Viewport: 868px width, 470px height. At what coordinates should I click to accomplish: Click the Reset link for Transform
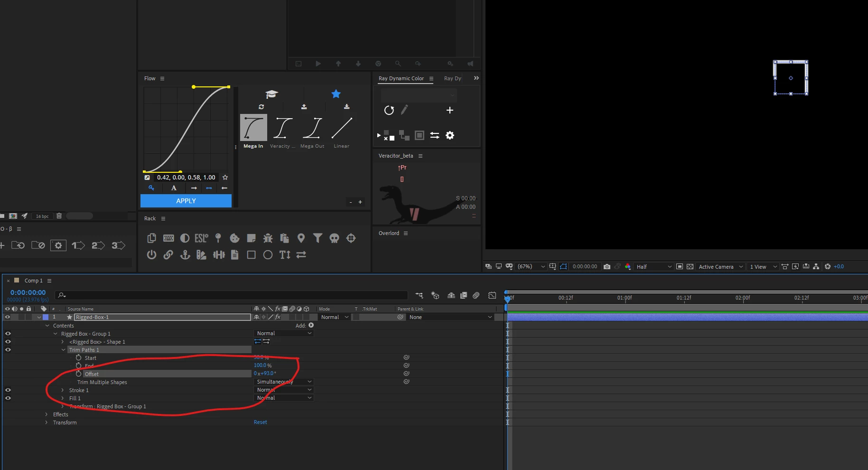pos(260,423)
